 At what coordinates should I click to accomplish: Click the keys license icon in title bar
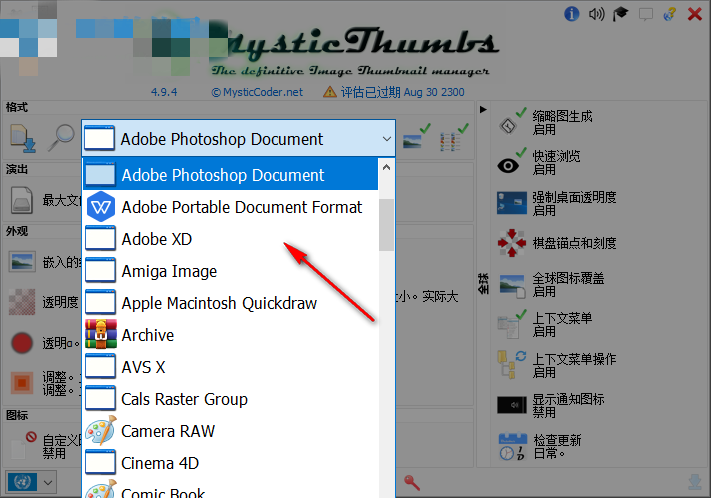coord(670,13)
